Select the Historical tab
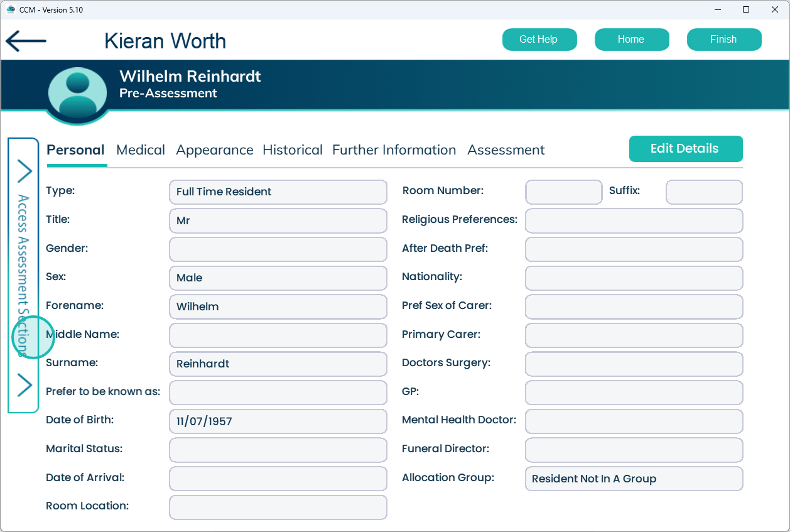This screenshot has height=532, width=790. [x=293, y=150]
